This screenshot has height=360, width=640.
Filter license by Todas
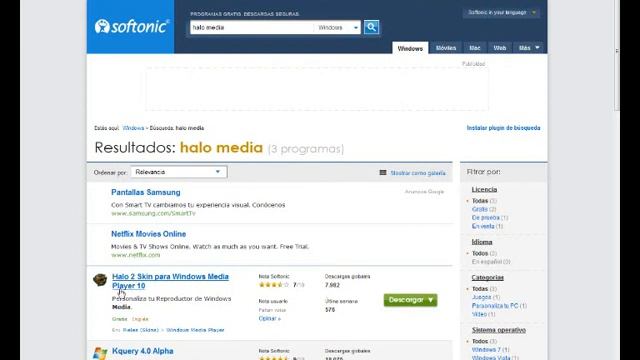[480, 201]
